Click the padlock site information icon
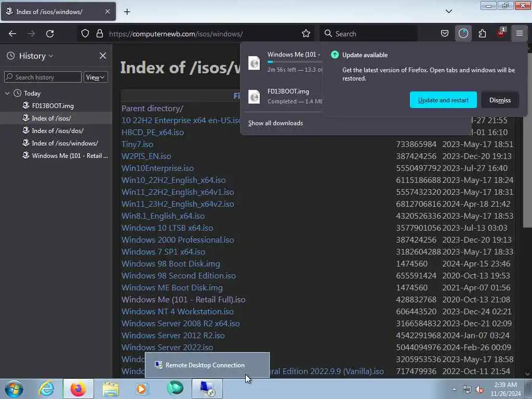This screenshot has height=399, width=532. 99,34
